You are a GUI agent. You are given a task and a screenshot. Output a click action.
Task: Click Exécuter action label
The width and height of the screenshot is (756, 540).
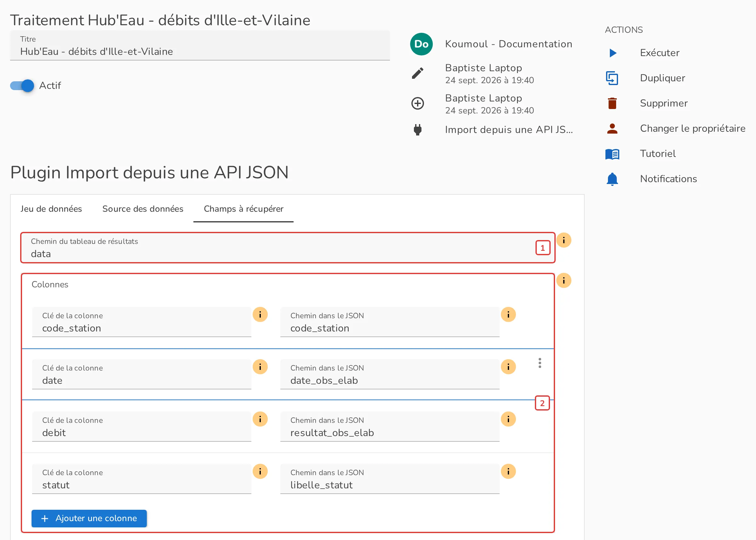coord(660,53)
